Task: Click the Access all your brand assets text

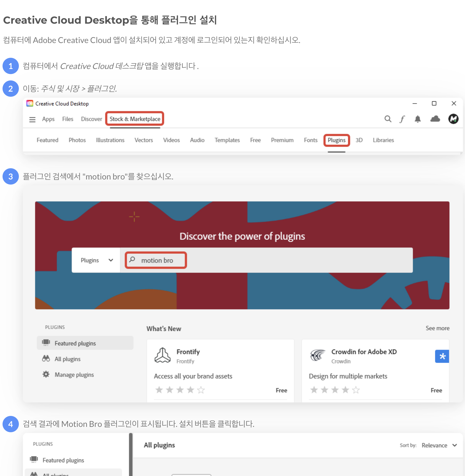Action: [193, 376]
